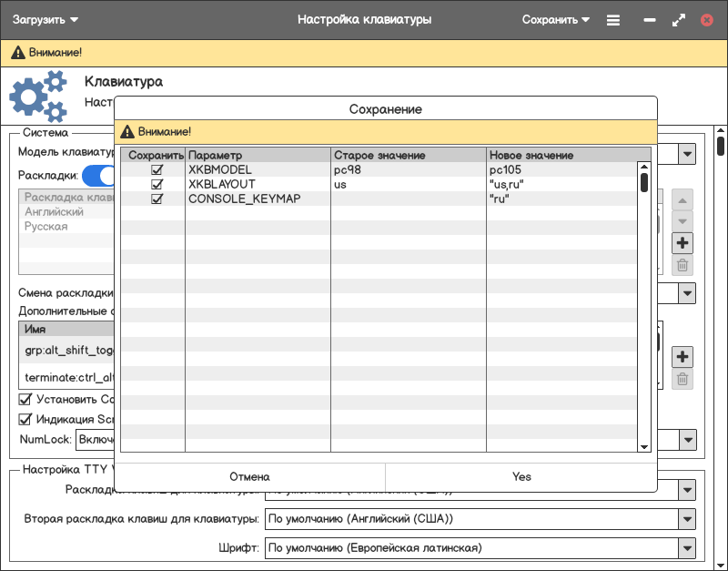Click the remove additional option trash icon

(682, 379)
